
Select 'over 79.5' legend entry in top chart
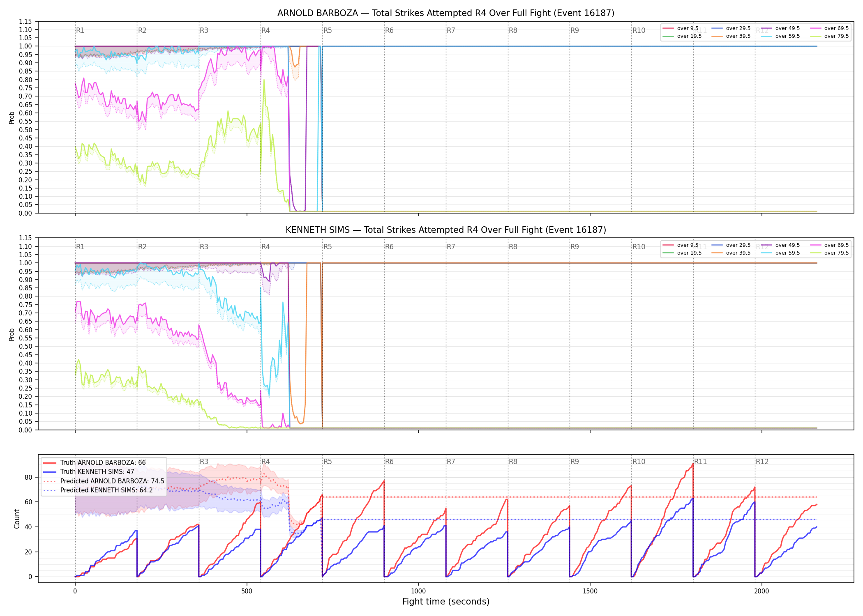829,36
